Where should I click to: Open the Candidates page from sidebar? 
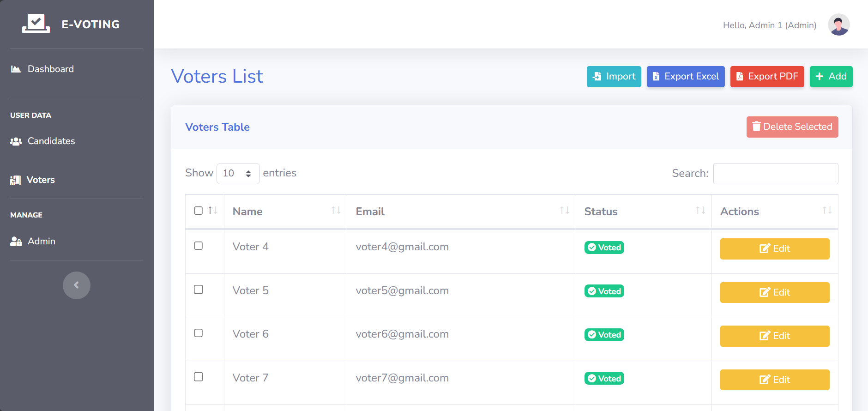click(x=51, y=141)
